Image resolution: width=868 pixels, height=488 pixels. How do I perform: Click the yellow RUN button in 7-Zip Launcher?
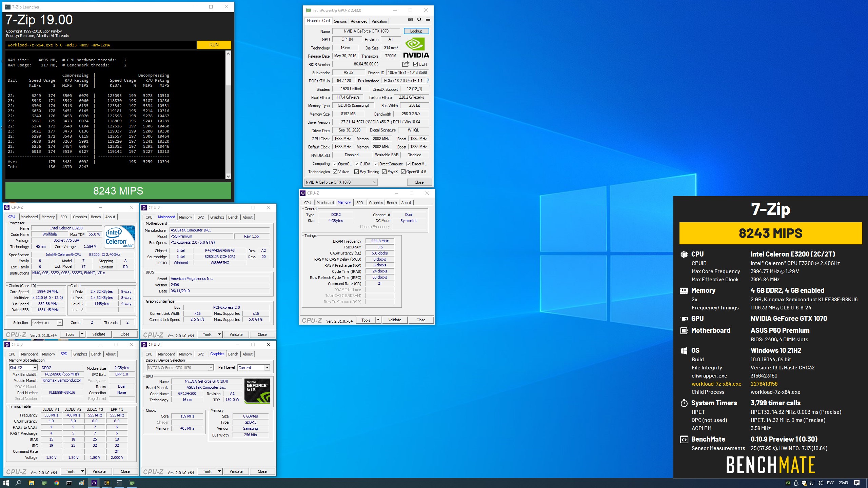[x=214, y=45]
